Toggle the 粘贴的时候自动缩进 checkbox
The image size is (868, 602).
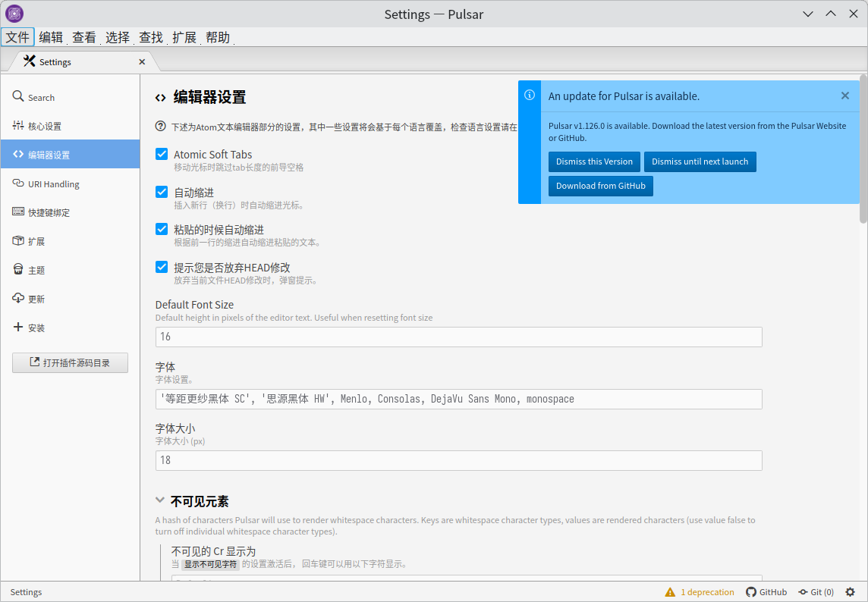tap(162, 229)
